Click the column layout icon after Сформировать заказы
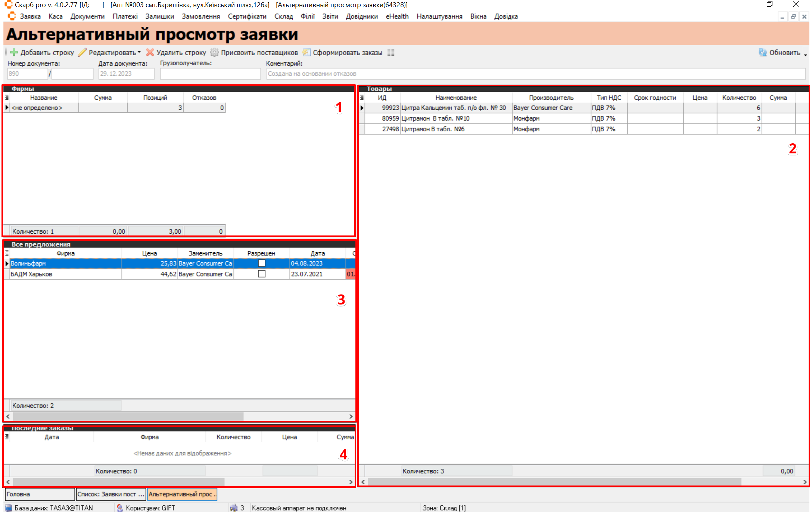 tap(391, 53)
